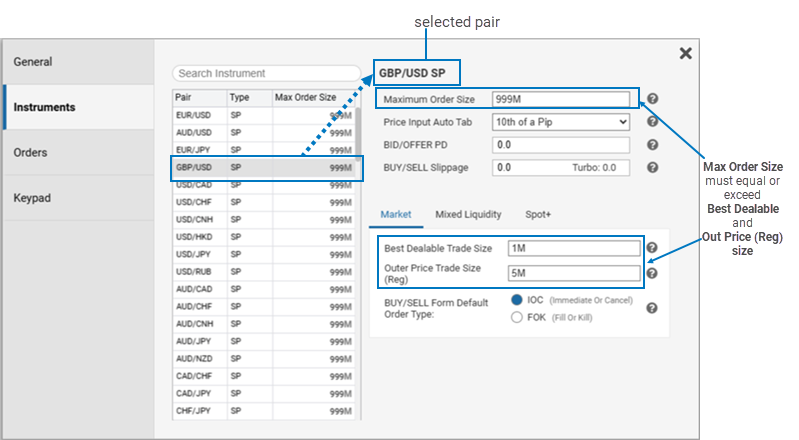Click help icon for BID/OFFER PD
The height and width of the screenshot is (440, 799).
[652, 145]
